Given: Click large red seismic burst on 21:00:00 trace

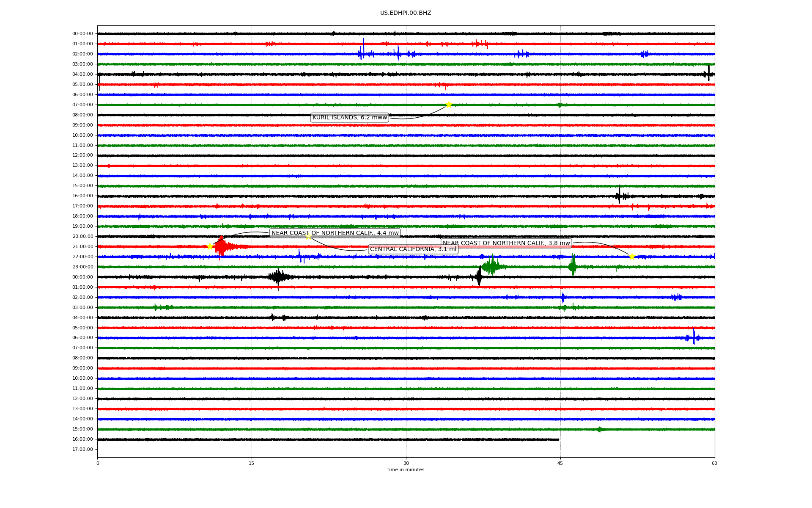Looking at the screenshot, I should click(x=222, y=246).
